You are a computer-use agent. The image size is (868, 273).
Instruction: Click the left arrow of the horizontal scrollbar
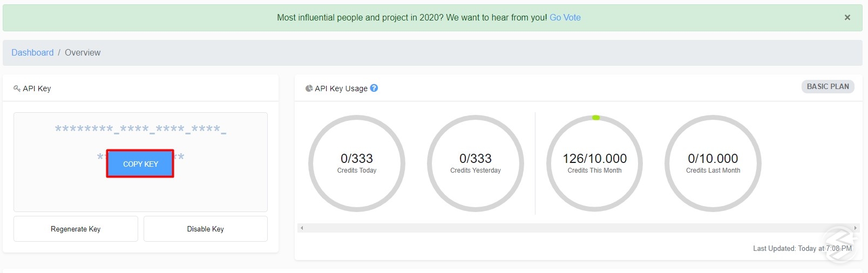pyautogui.click(x=302, y=228)
